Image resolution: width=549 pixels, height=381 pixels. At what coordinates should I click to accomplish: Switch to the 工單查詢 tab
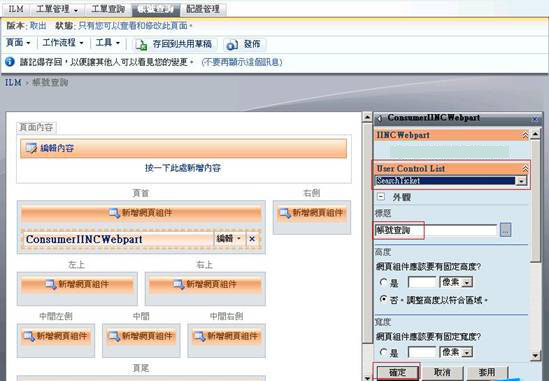tap(108, 9)
